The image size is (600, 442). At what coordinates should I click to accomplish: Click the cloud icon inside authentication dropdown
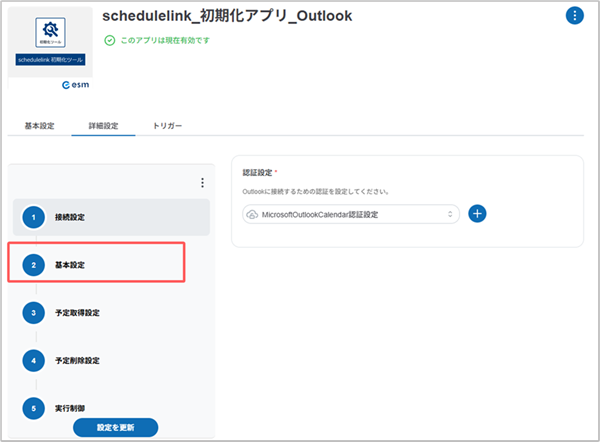252,214
